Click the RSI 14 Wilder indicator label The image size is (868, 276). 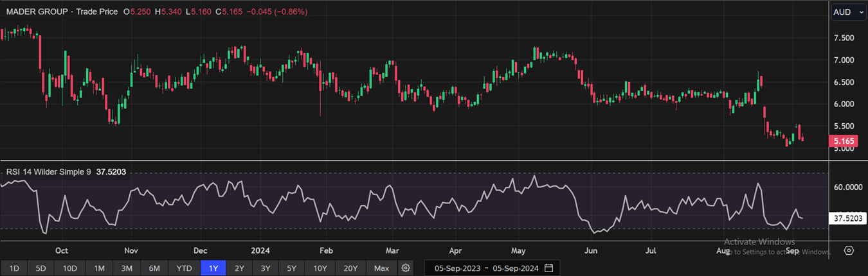click(x=48, y=172)
